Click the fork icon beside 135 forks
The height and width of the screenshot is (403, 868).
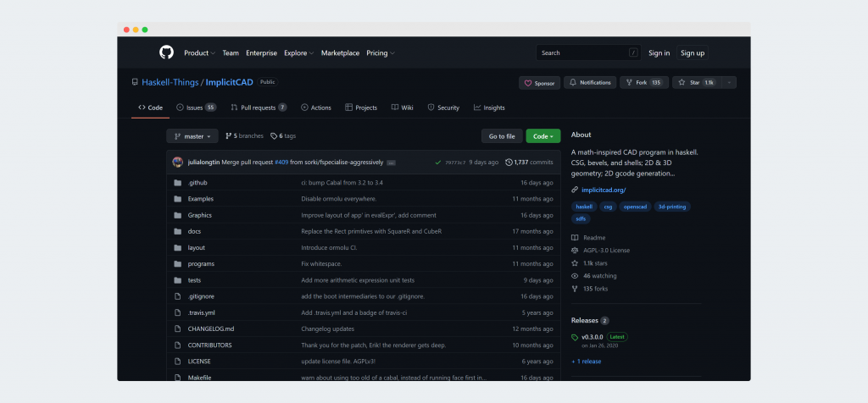575,289
